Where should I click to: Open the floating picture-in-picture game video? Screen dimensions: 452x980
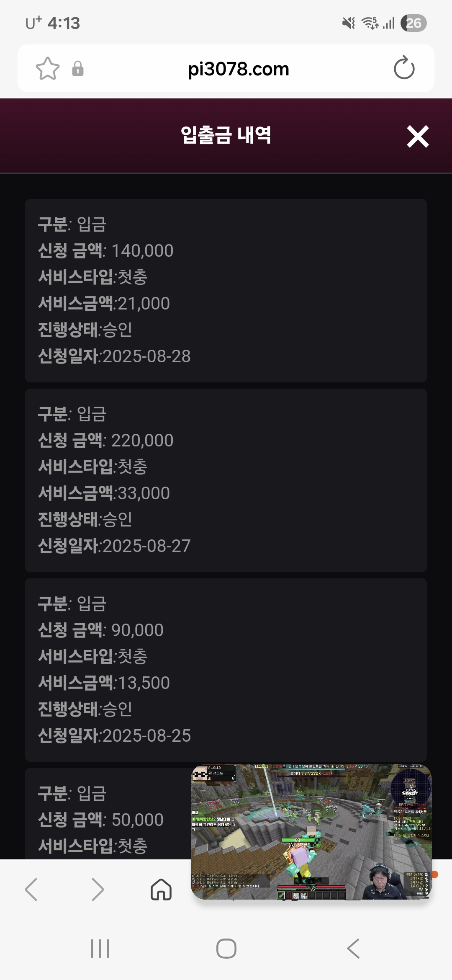[x=311, y=832]
